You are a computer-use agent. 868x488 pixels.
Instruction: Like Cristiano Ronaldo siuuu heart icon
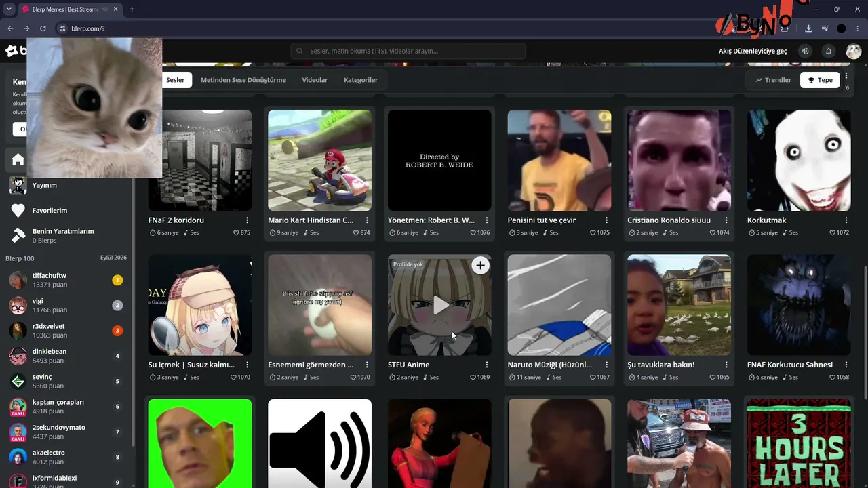[x=712, y=232]
